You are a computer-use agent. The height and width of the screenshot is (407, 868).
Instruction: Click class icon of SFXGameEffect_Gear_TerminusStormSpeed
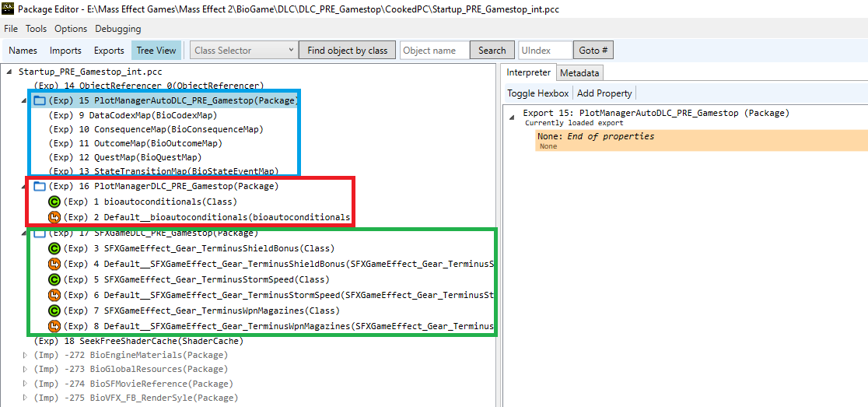(54, 279)
